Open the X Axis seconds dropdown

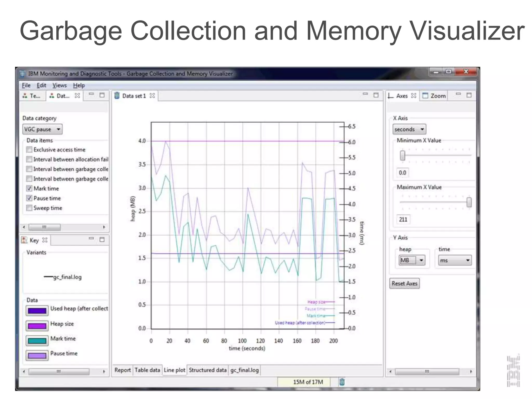click(409, 129)
